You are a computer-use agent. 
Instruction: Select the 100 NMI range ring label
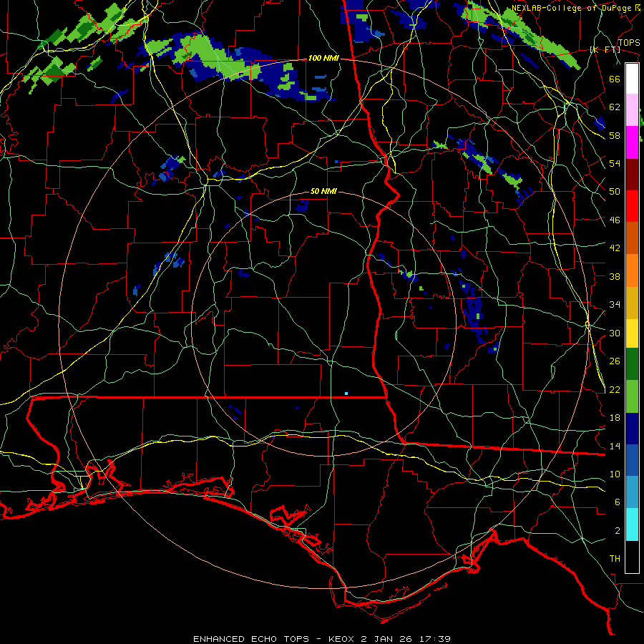coord(323,59)
